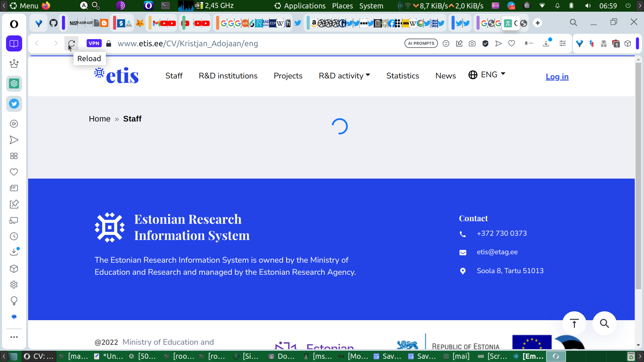
Task: Toggle the heart bookmark icon in address bar
Action: pos(512,43)
